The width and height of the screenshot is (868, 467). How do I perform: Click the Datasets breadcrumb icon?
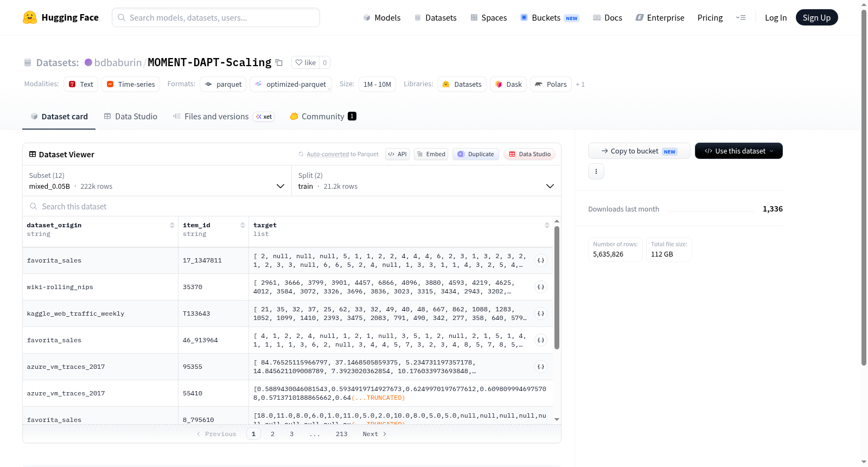(28, 63)
